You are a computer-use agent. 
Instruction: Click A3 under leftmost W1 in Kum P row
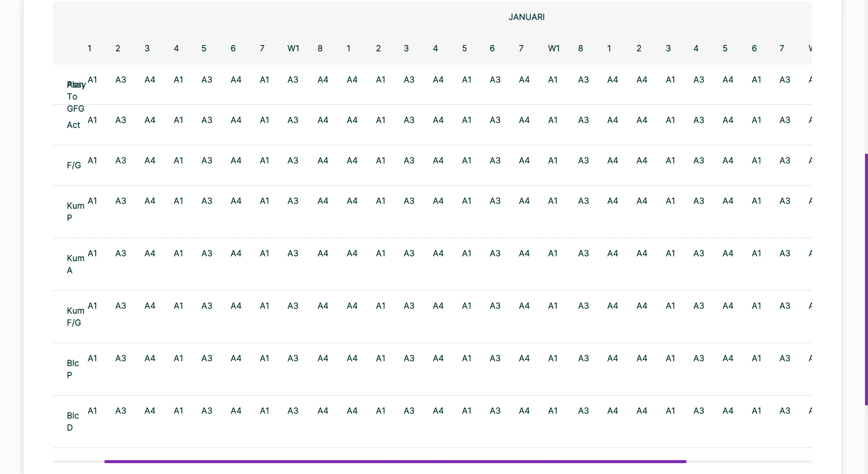tap(293, 201)
